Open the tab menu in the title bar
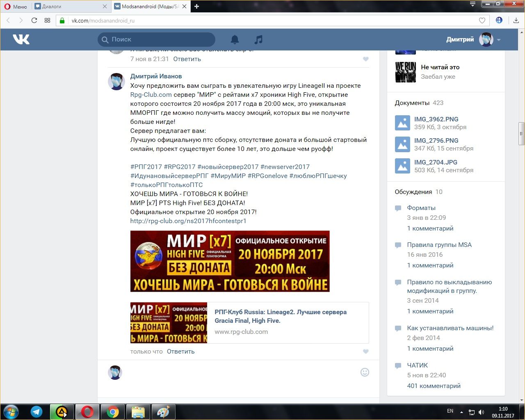 pyautogui.click(x=472, y=4)
